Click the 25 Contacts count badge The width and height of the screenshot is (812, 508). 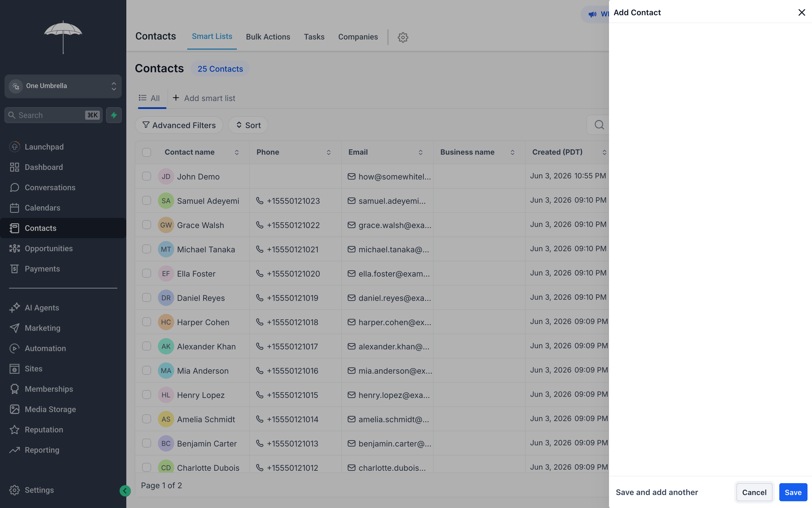(220, 69)
